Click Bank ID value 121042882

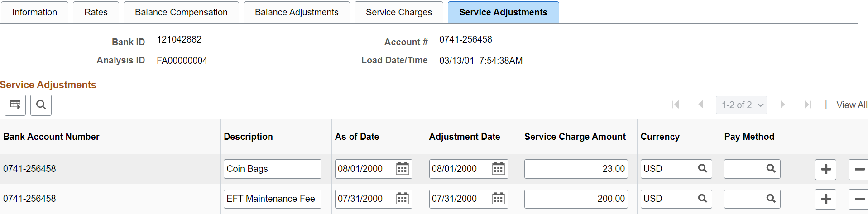tap(179, 39)
